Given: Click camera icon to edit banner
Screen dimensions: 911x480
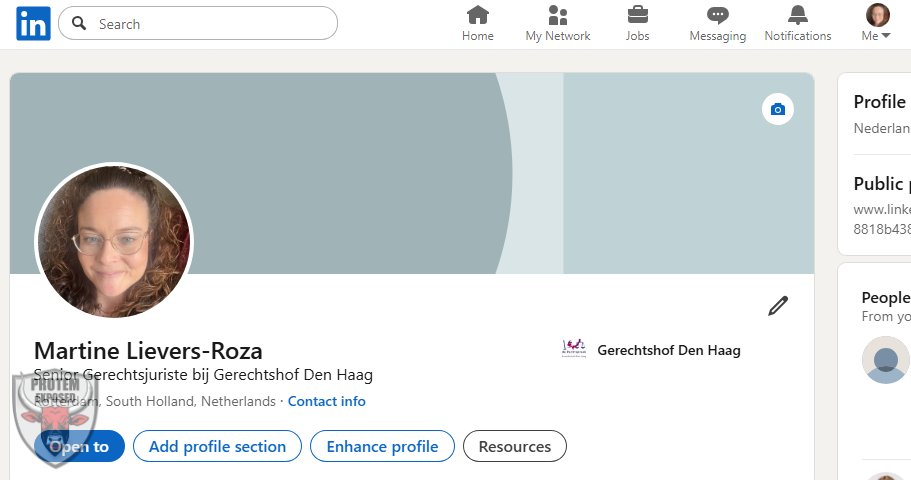Looking at the screenshot, I should pyautogui.click(x=778, y=109).
